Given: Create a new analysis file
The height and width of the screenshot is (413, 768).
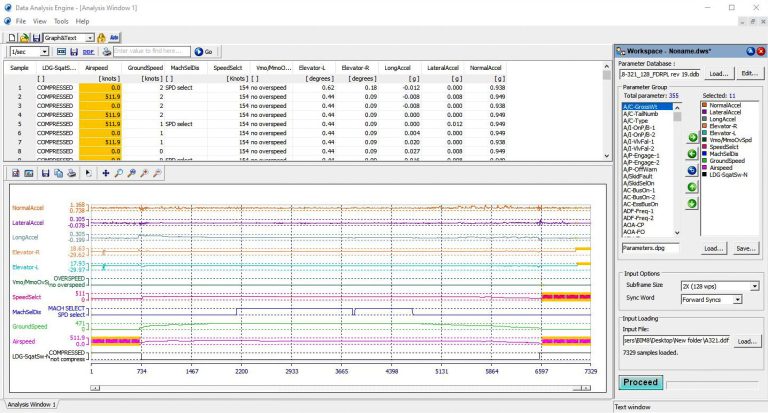Looking at the screenshot, I should (x=12, y=38).
